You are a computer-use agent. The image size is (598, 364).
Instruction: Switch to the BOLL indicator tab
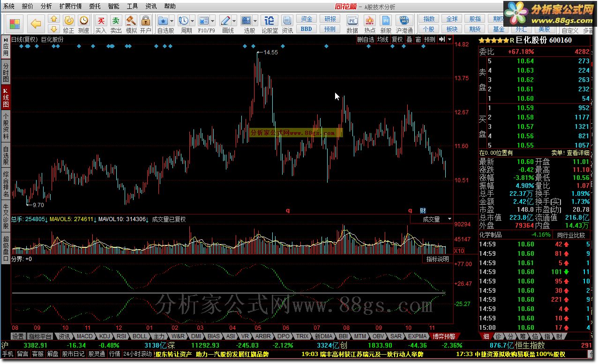point(140,336)
